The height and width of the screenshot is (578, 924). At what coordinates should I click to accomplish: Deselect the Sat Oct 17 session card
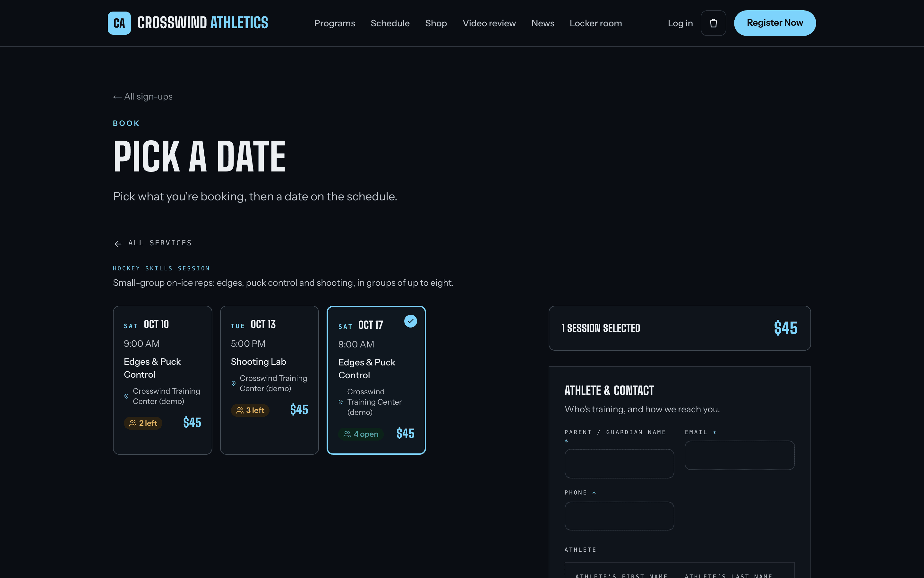pyautogui.click(x=376, y=380)
